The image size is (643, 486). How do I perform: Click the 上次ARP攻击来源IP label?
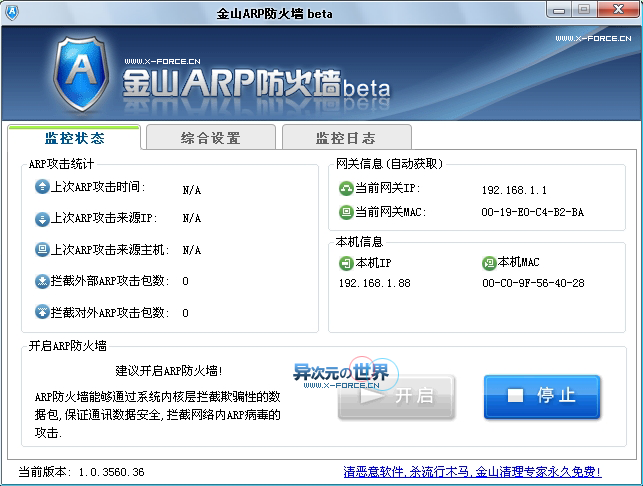[104, 218]
